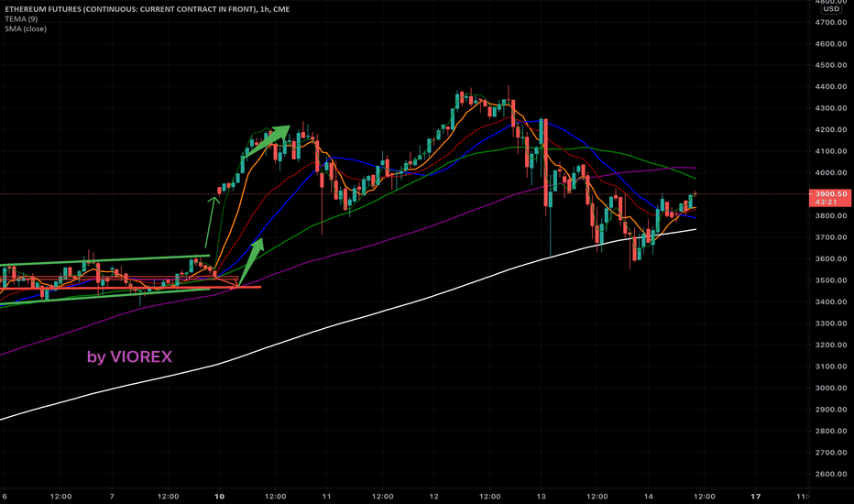This screenshot has height=504, width=854.
Task: Click date label 10 on time axis
Action: click(220, 497)
